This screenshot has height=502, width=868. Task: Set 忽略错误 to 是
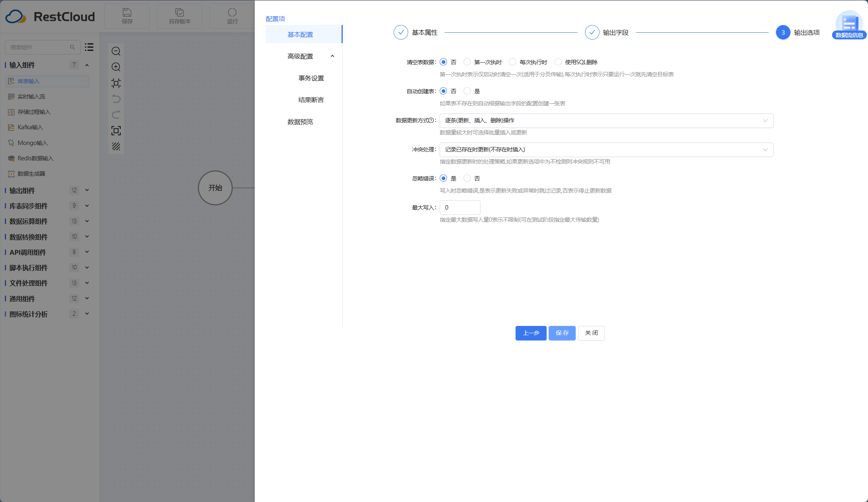443,178
